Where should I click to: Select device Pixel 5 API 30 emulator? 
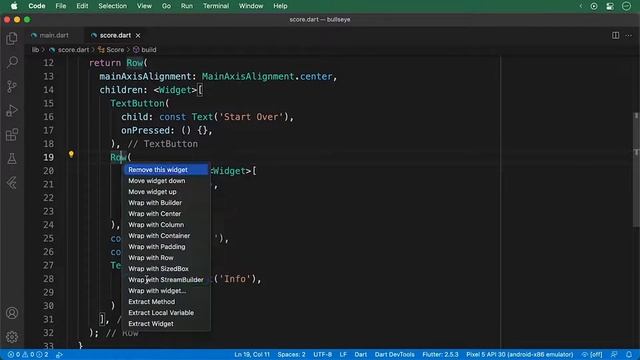click(x=520, y=355)
